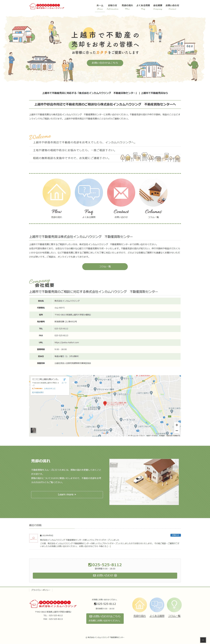
Task: Click the お知らせ blue category tag
Action: (175, 535)
